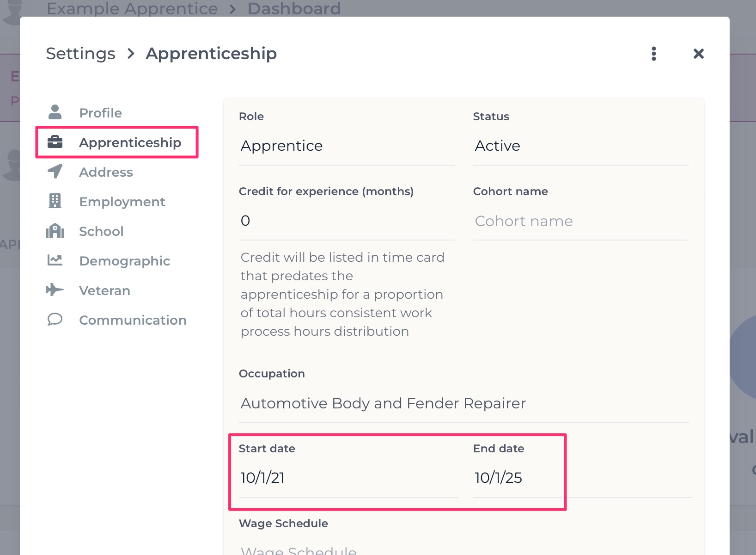The height and width of the screenshot is (555, 756).
Task: Go to the Demographic settings section
Action: click(125, 261)
